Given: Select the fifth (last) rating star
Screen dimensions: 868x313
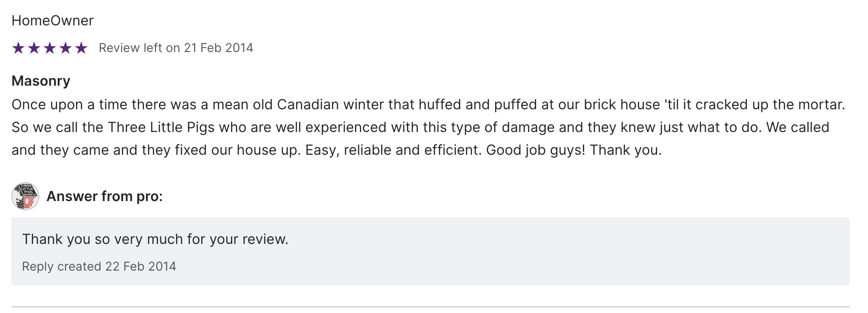Looking at the screenshot, I should coord(81,48).
